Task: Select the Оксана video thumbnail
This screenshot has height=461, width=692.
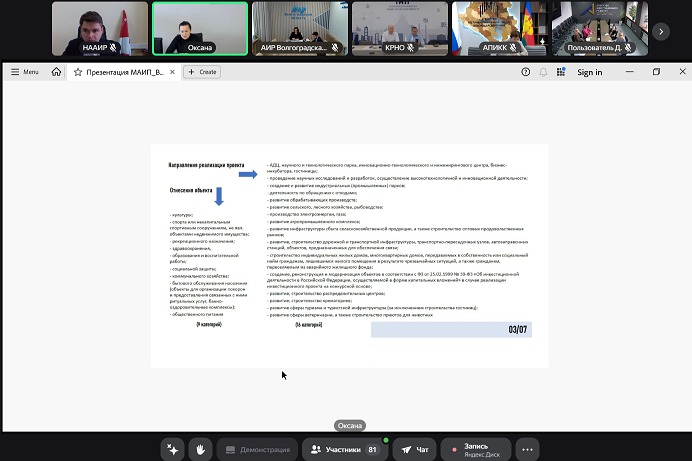Action: click(200, 26)
